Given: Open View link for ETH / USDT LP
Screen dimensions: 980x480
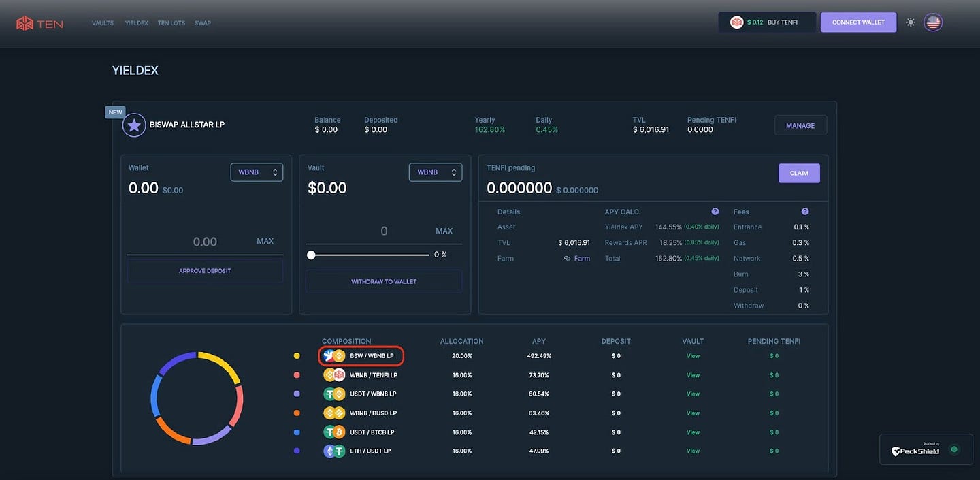Looking at the screenshot, I should tap(693, 451).
